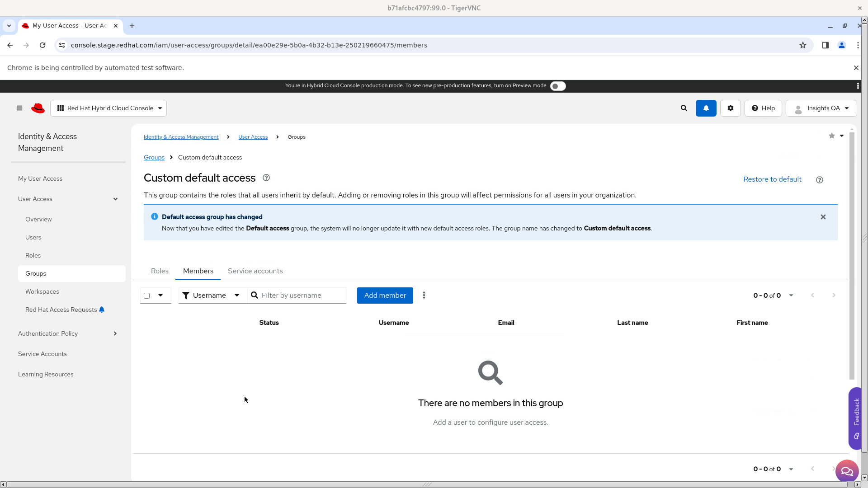Open the hamburger navigation menu

click(19, 108)
